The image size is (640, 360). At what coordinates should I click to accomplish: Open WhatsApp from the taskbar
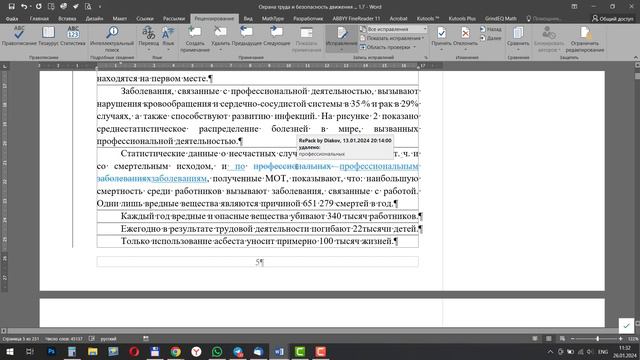tap(217, 351)
